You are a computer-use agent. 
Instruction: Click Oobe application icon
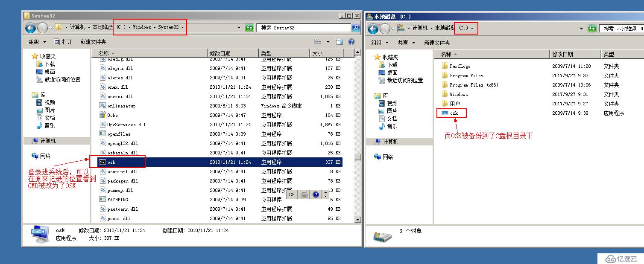click(x=102, y=115)
